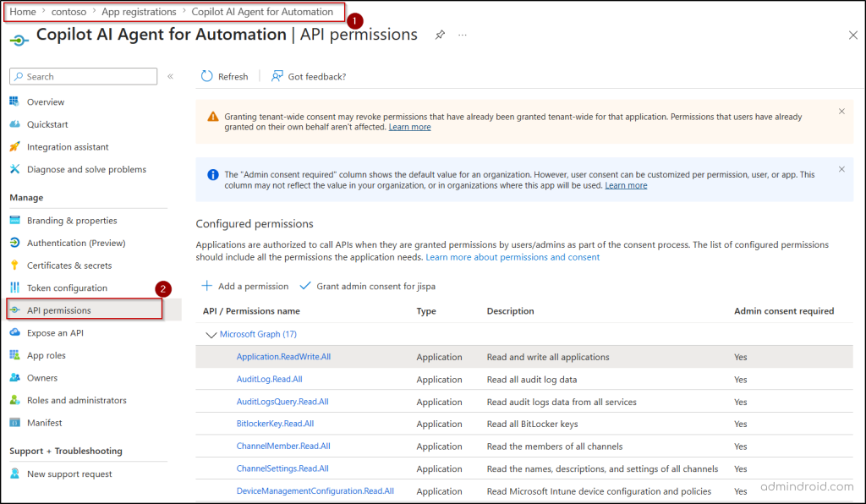Open the Quickstart menu item
This screenshot has width=866, height=504.
click(x=47, y=124)
